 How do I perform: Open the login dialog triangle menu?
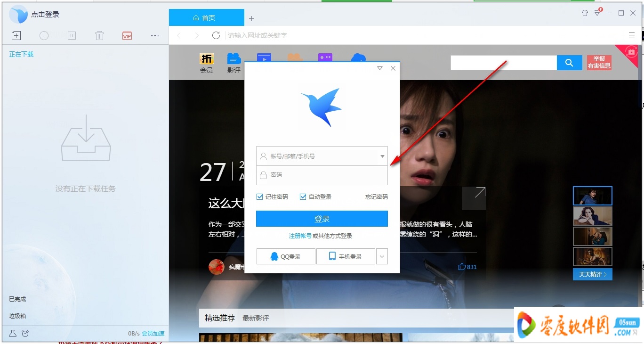380,68
